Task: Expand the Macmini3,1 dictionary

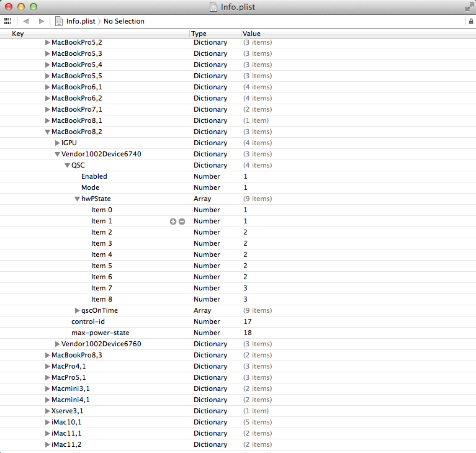Action: 47,388
